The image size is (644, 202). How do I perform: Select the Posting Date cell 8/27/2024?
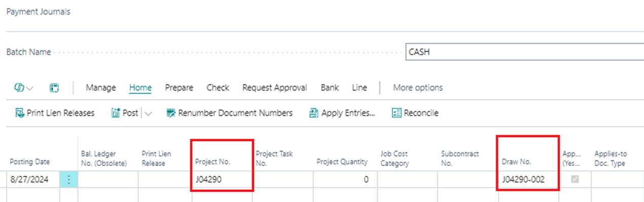33,180
